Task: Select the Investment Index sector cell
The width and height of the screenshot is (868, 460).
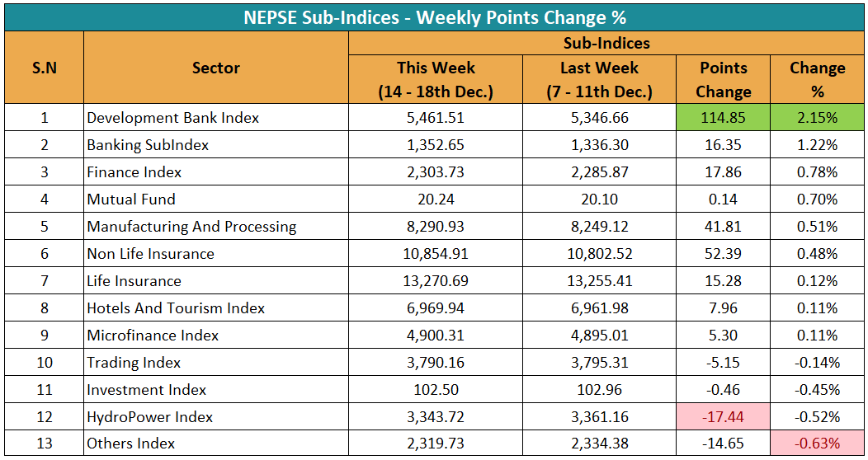Action: 147,390
